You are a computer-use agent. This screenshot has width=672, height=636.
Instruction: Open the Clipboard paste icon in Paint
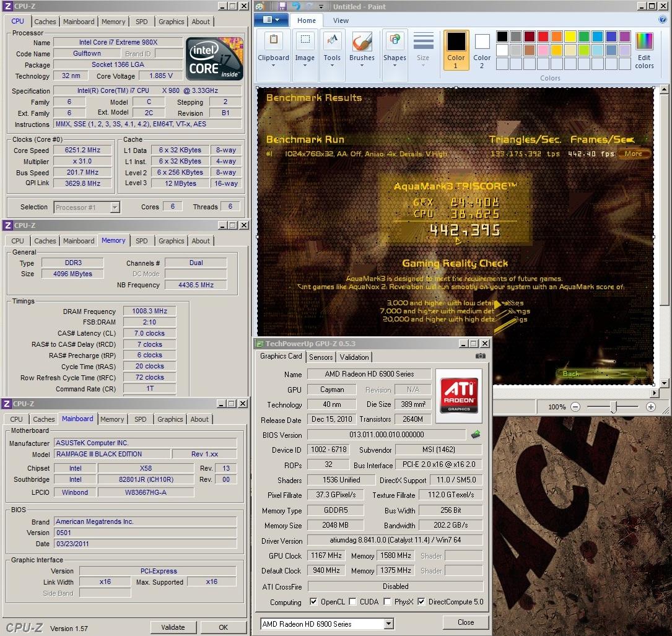273,40
